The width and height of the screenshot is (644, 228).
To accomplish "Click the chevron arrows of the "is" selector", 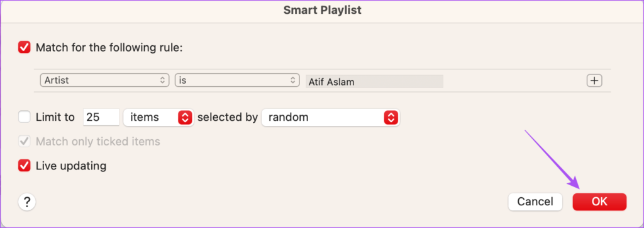I will click(292, 80).
